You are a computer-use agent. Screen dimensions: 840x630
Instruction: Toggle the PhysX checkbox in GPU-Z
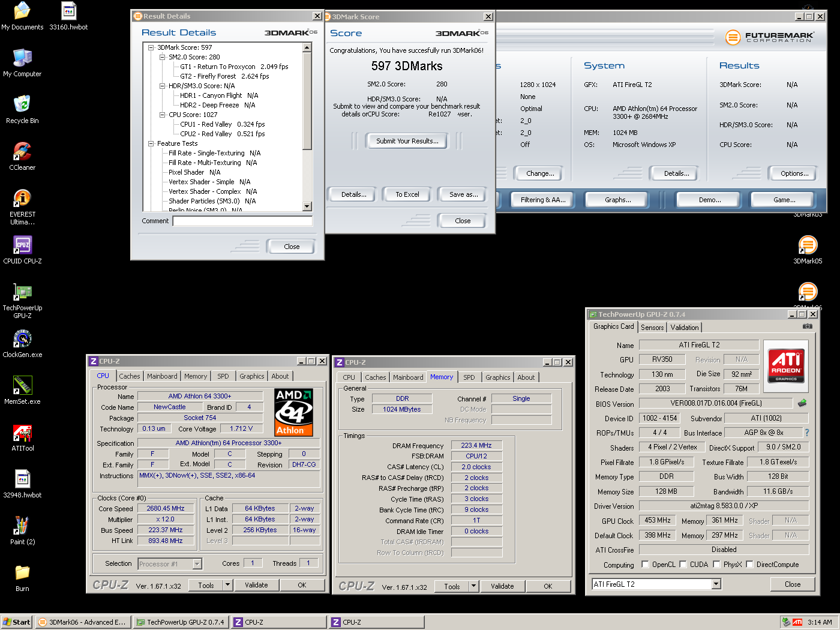click(716, 565)
